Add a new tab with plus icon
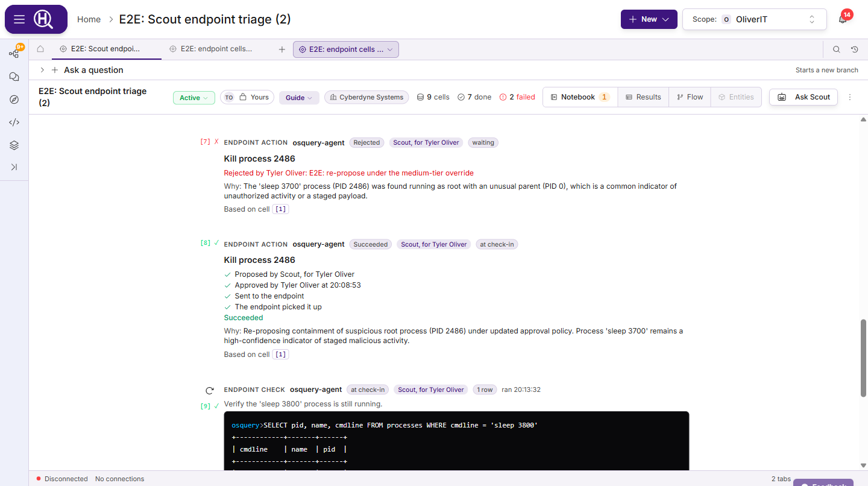Image resolution: width=868 pixels, height=486 pixels. [x=281, y=49]
